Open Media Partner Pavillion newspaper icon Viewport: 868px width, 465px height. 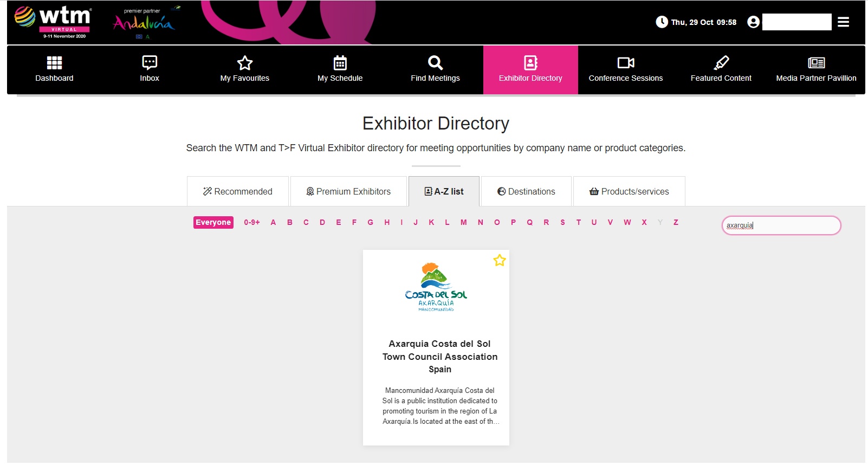click(x=816, y=63)
